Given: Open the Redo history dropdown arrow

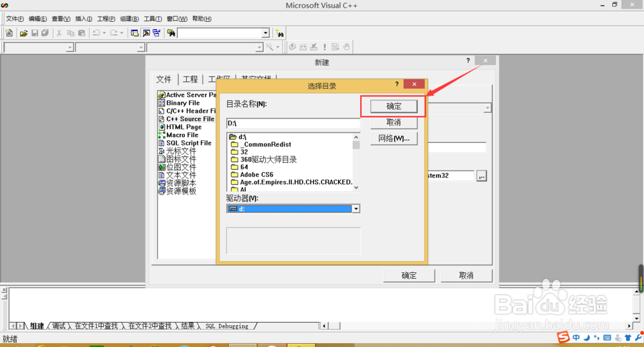Looking at the screenshot, I should 122,33.
